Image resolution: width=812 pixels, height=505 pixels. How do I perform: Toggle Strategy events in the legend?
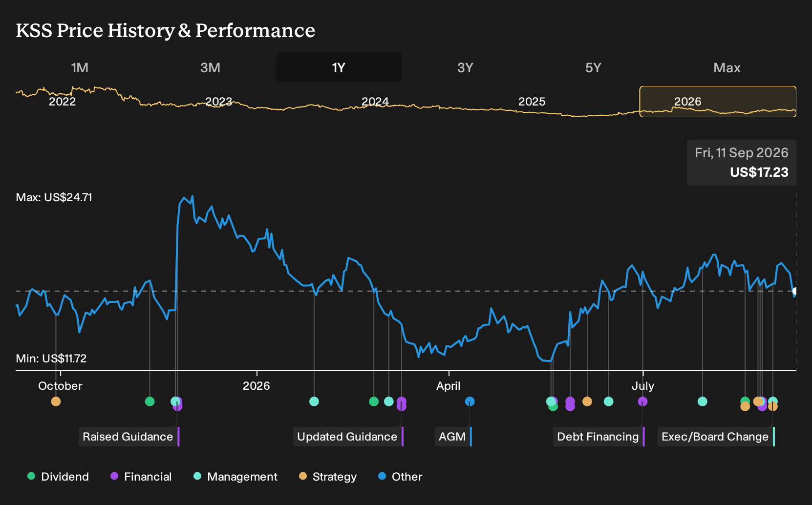[328, 476]
